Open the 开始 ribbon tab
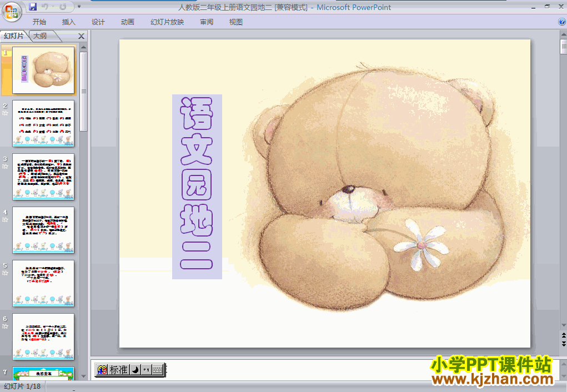Viewport: 567px width, 392px height. pyautogui.click(x=39, y=22)
